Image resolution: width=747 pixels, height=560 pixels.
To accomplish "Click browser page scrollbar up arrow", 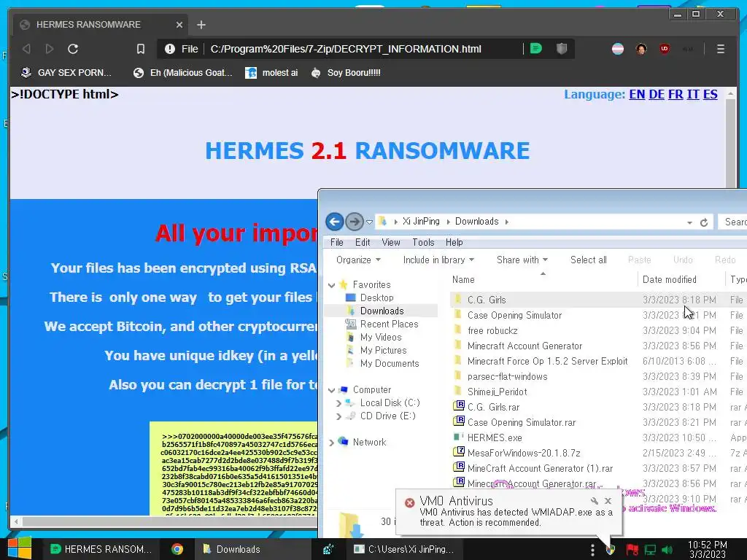I will point(730,94).
